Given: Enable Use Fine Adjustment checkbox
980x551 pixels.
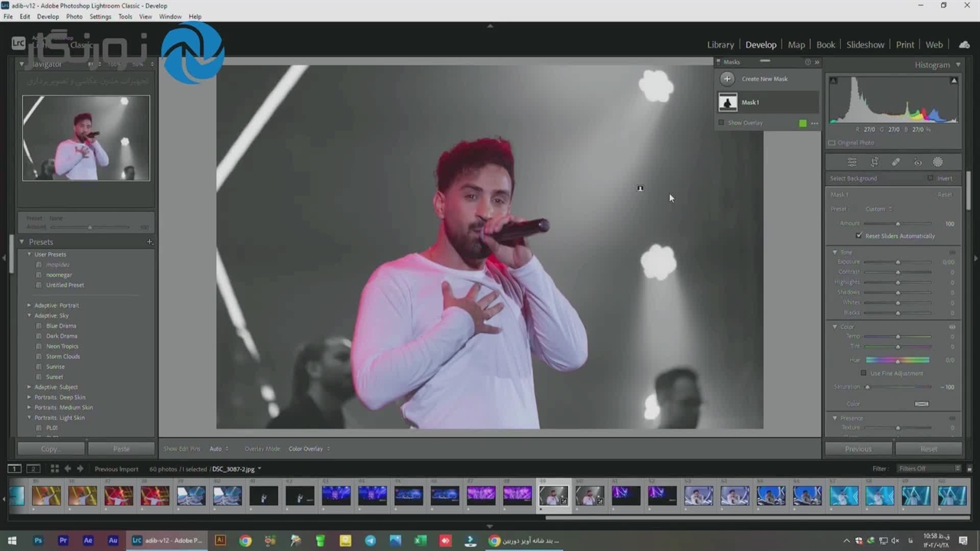Looking at the screenshot, I should pyautogui.click(x=864, y=373).
